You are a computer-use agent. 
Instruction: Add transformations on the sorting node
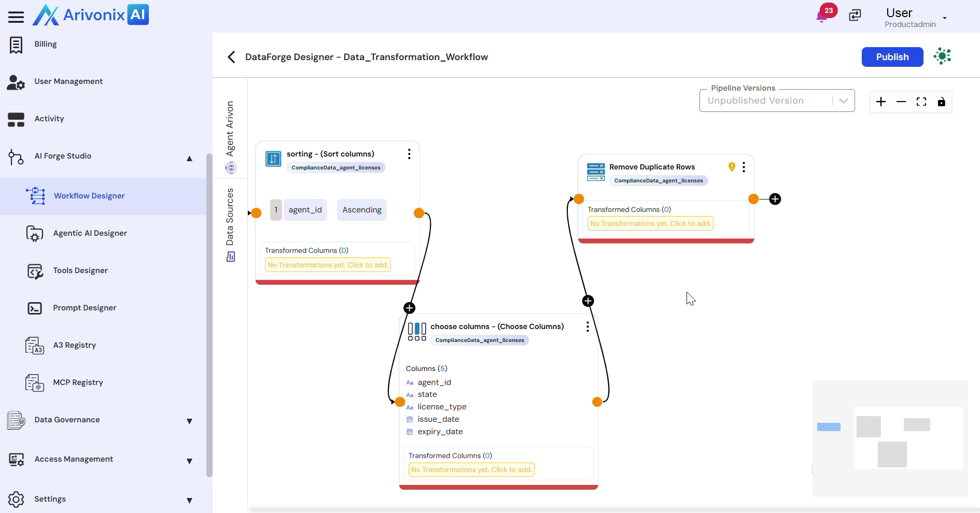[328, 265]
